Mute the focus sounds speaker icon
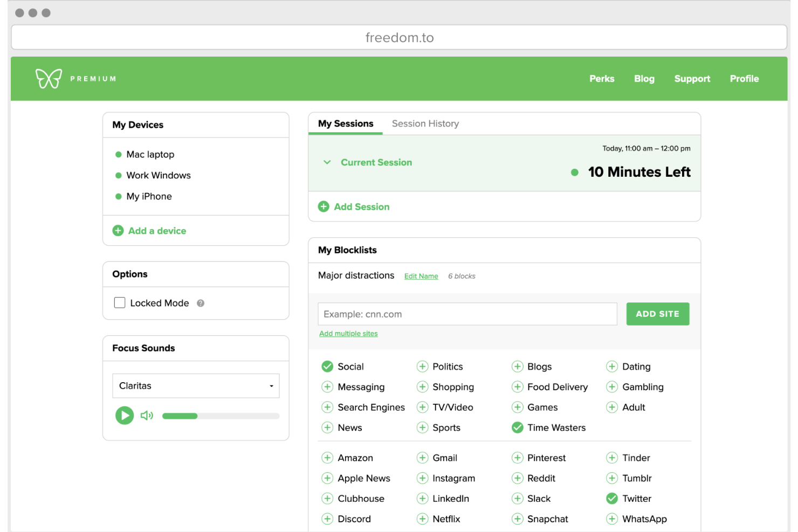Image resolution: width=798 pixels, height=532 pixels. (147, 416)
